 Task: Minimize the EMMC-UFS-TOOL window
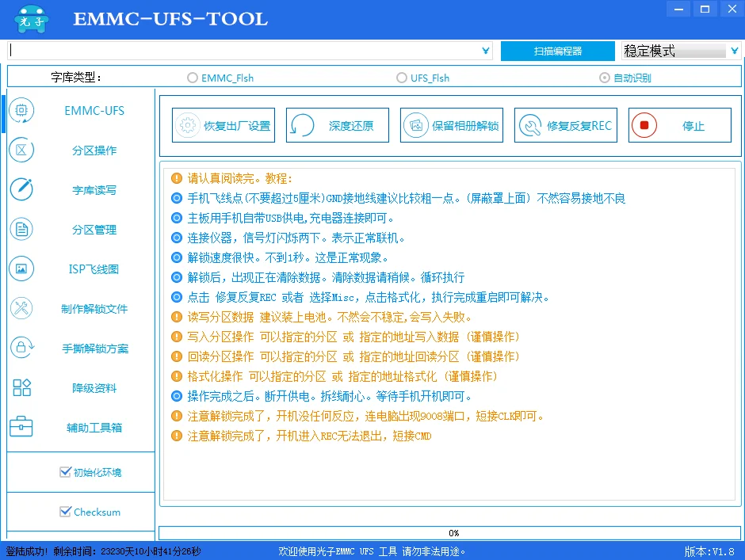coord(678,9)
